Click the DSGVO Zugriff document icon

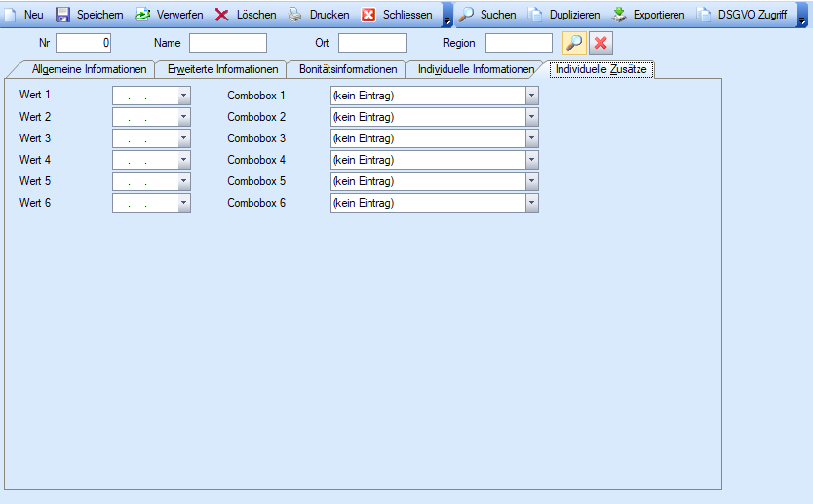(704, 15)
